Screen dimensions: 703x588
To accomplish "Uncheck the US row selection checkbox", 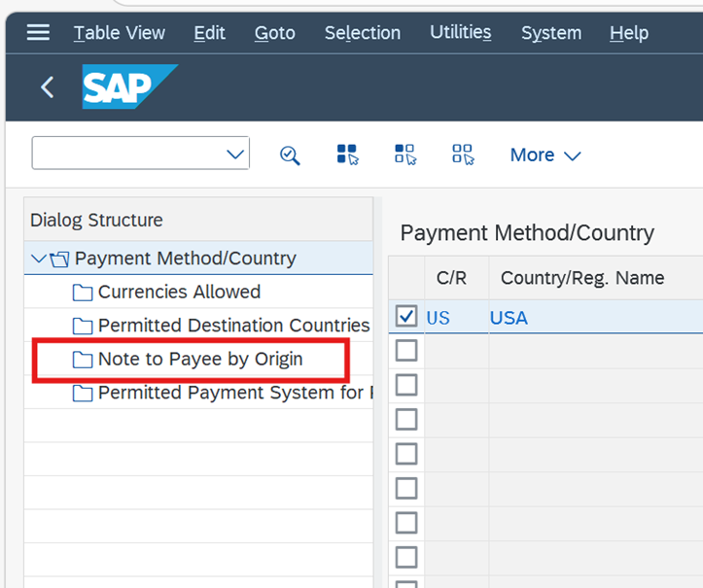I will click(x=406, y=316).
